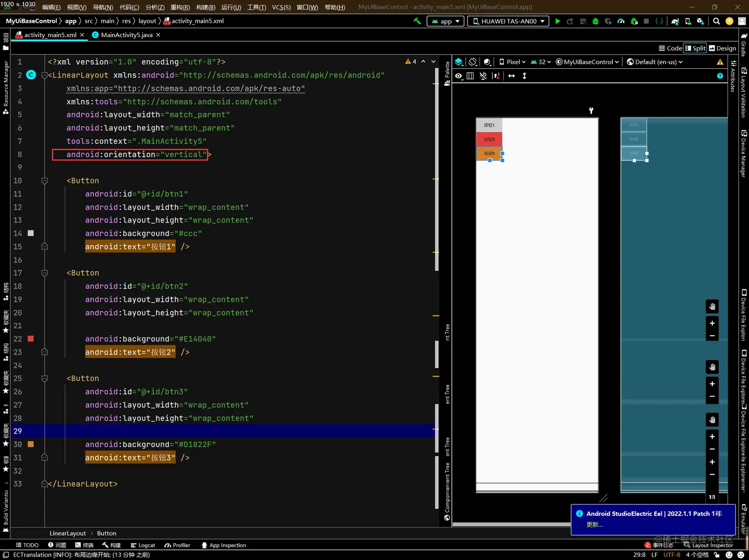
Task: Toggle autoconnect magnet icon in design toolbar
Action: pos(483,76)
